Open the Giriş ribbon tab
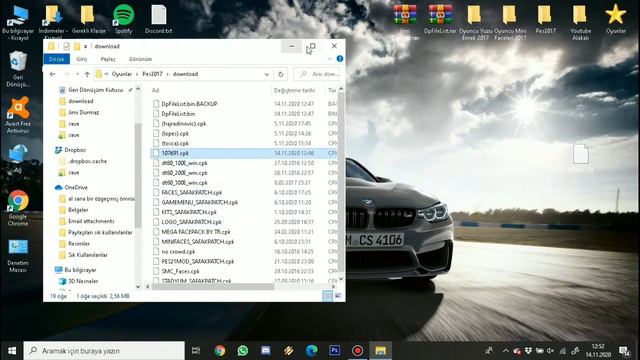Viewport: 640px width, 360px height. tap(82, 59)
